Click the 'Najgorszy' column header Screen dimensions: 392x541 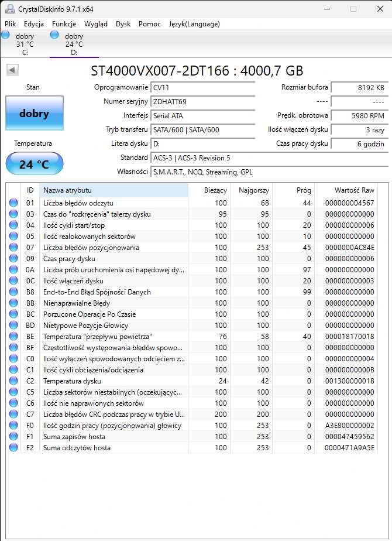(x=252, y=190)
